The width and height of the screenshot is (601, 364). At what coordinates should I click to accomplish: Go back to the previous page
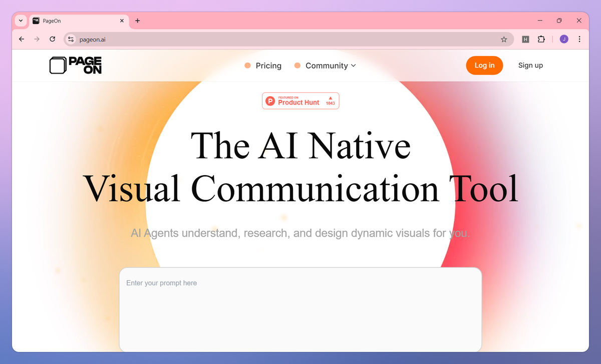pos(22,39)
